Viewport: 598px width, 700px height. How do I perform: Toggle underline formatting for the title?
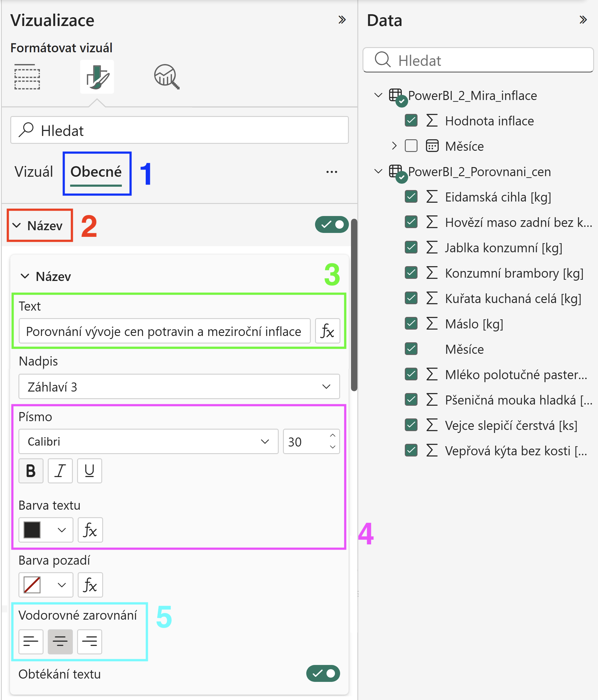(x=89, y=471)
